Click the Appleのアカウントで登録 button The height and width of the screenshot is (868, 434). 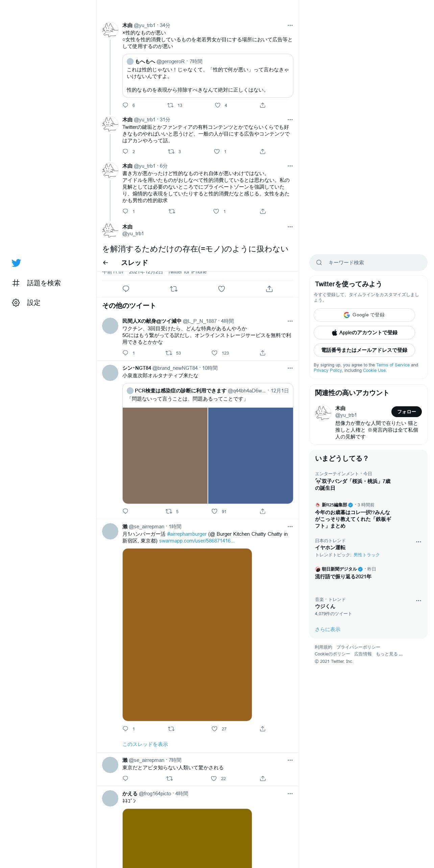pyautogui.click(x=364, y=333)
